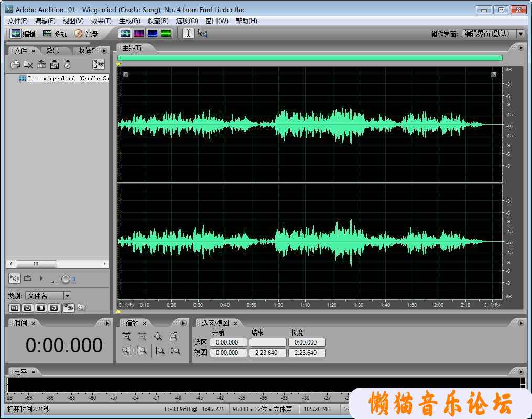Click zoom in horizontally icon
Screen dimensions: 532x419
pos(126,337)
